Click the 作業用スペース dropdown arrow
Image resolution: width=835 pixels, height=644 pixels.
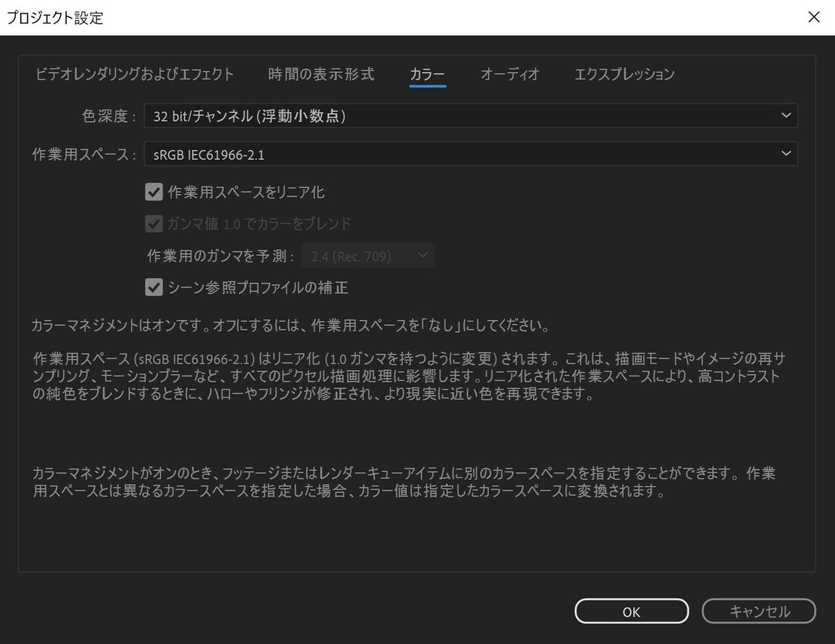click(x=786, y=154)
